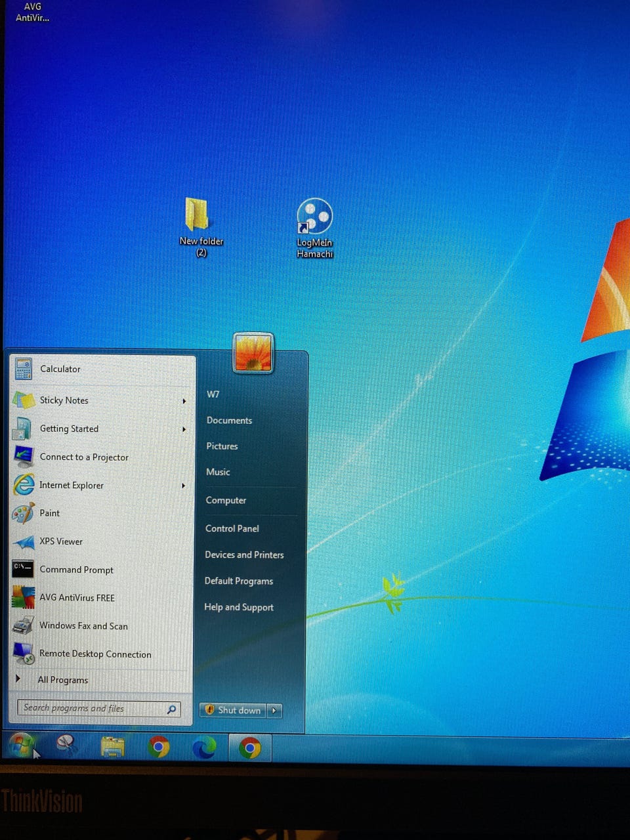This screenshot has width=630, height=840.
Task: Click the XPS Viewer icon
Action: point(24,542)
